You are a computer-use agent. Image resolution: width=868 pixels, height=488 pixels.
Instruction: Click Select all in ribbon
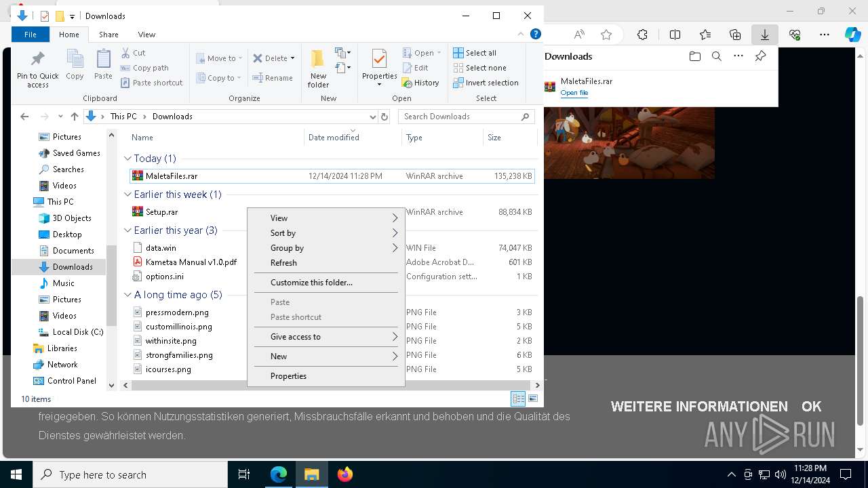click(x=475, y=53)
